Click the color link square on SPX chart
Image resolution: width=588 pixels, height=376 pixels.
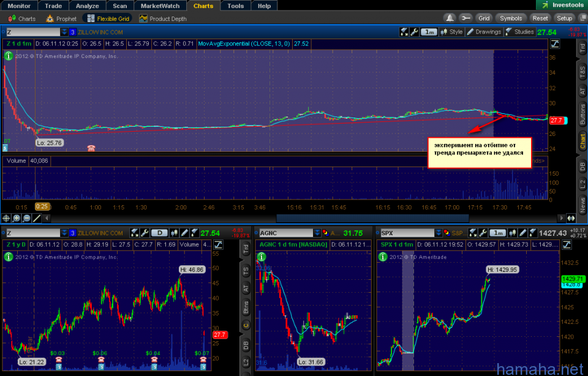pos(447,233)
